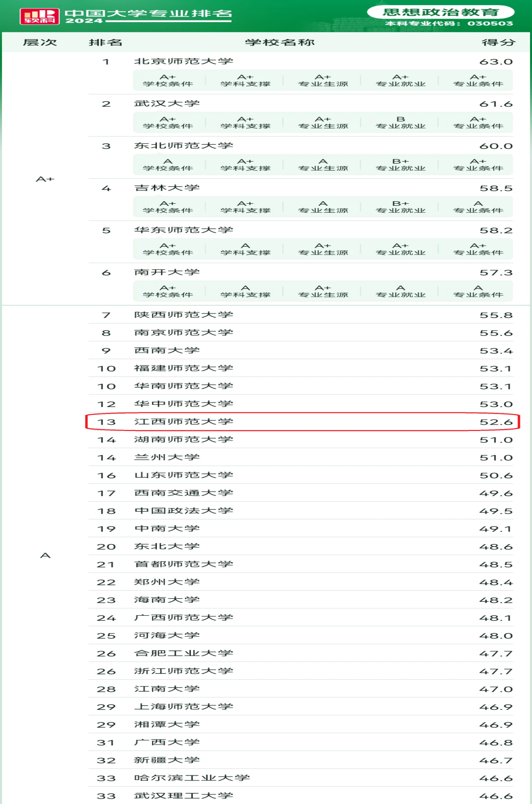Click 西南交通大学 in the list
532x804 pixels.
(x=184, y=493)
